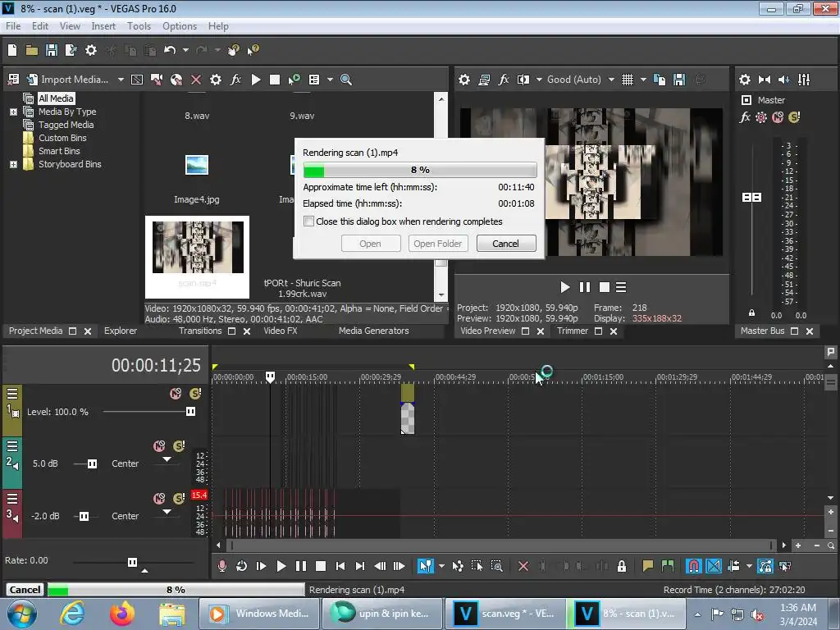The width and height of the screenshot is (840, 630).
Task: Cancel the render in the progress dialog
Action: click(x=505, y=244)
